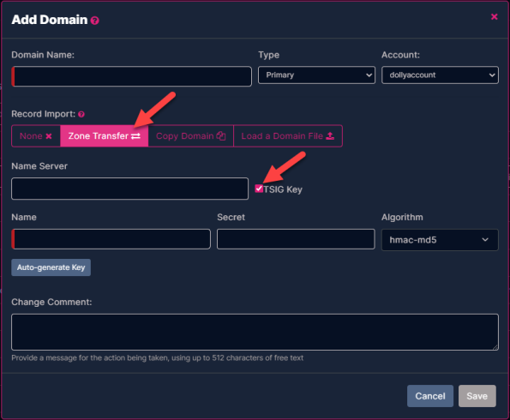This screenshot has height=420, width=510.
Task: Click the Cancel button
Action: (430, 396)
